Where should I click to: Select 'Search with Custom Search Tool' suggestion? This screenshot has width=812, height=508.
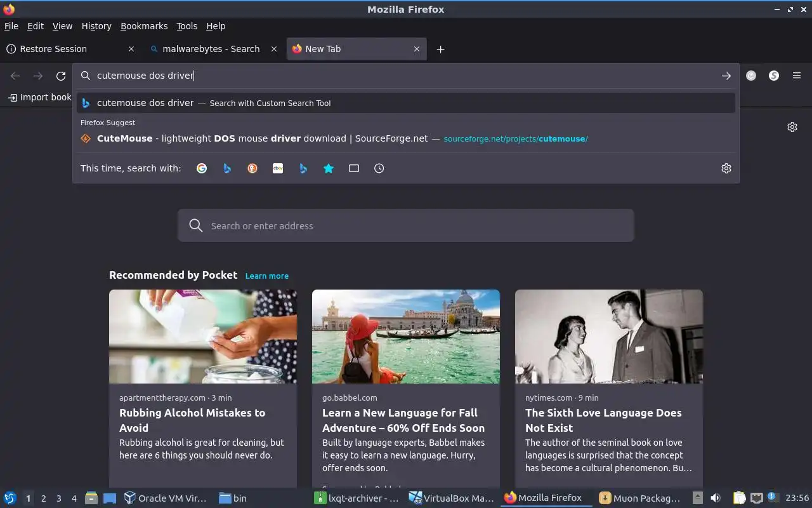pyautogui.click(x=406, y=103)
